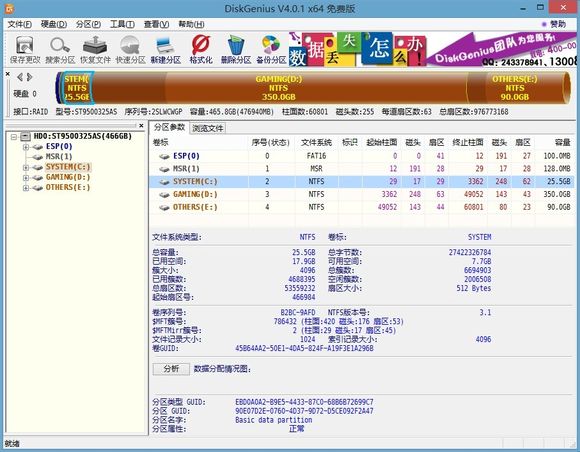The image size is (580, 452).
Task: Close the disk bar with its X
Action: tap(8, 74)
